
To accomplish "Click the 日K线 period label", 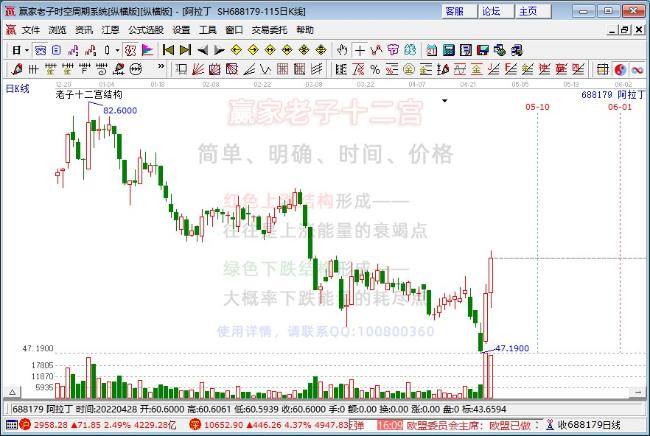I will (17, 88).
